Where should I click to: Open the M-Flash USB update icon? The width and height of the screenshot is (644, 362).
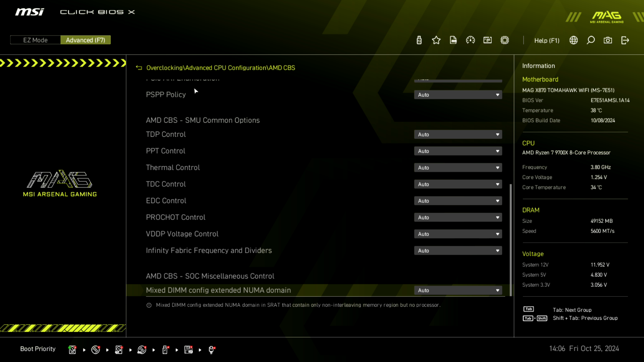tap(419, 40)
